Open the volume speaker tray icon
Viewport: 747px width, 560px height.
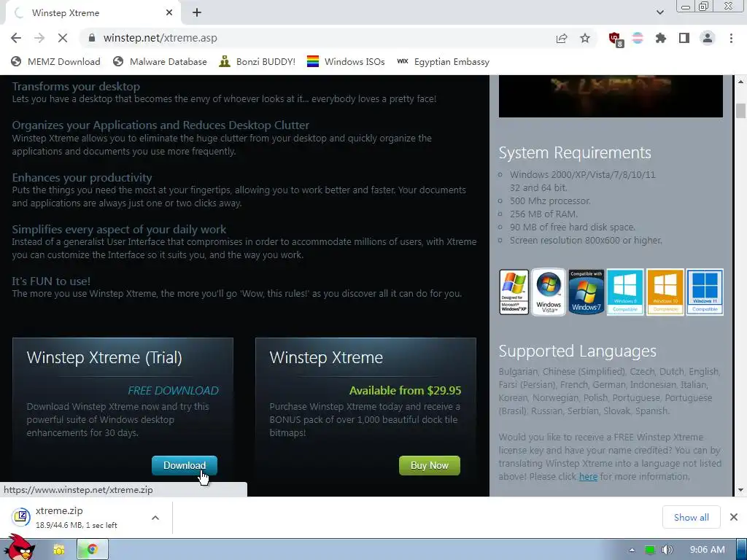(667, 550)
